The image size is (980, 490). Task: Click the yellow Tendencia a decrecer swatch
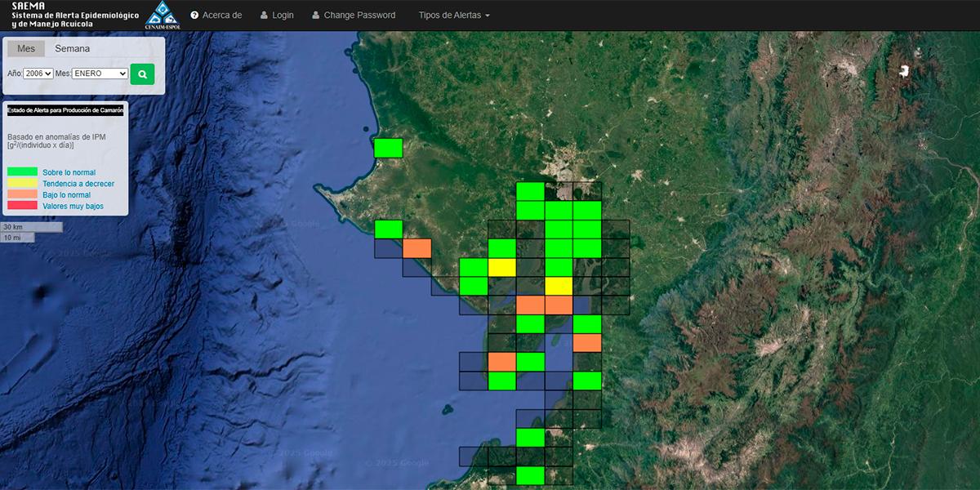[x=22, y=184]
